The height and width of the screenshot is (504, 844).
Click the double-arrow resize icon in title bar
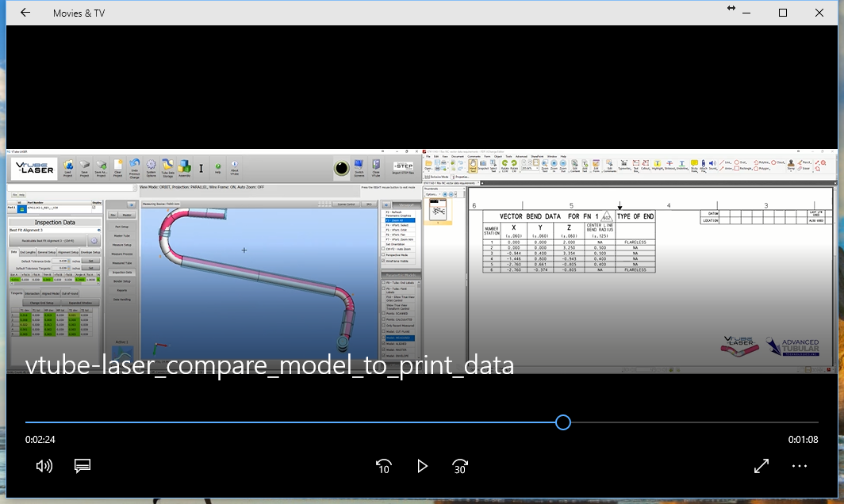pos(731,8)
